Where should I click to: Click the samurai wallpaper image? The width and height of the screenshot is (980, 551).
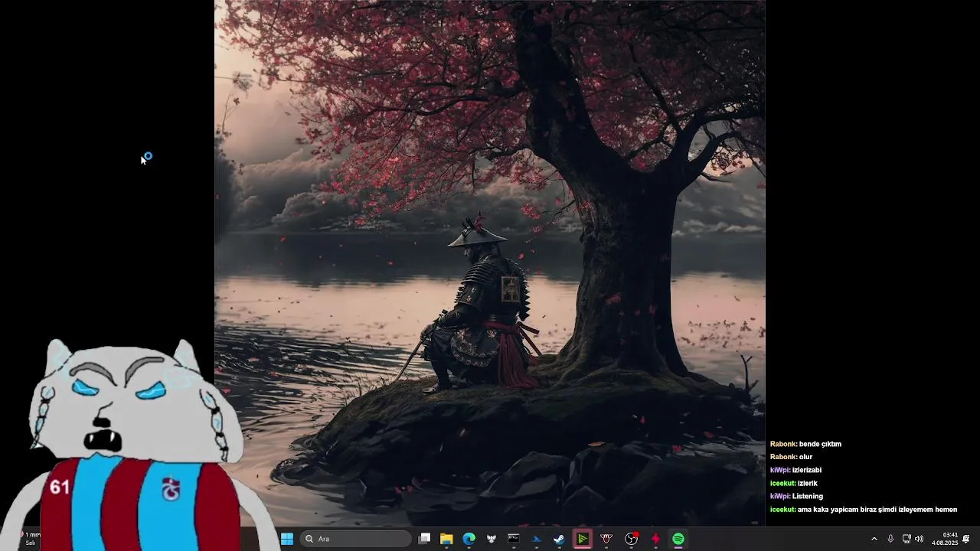490,262
